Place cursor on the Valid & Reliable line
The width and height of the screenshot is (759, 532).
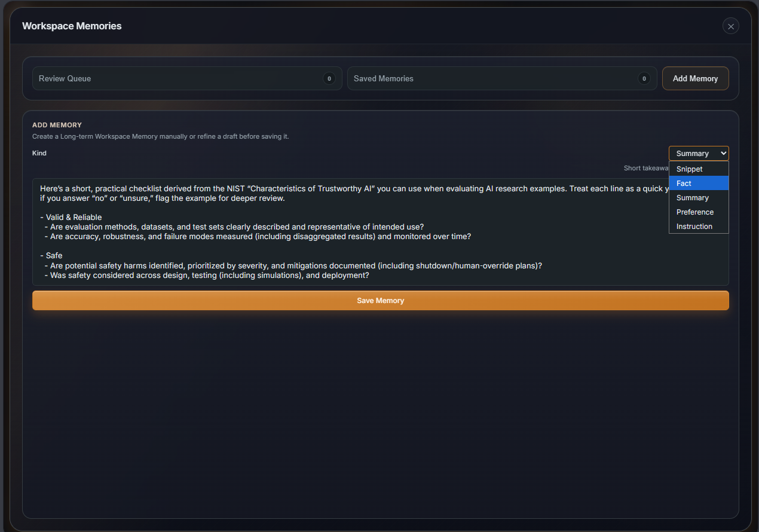point(74,218)
